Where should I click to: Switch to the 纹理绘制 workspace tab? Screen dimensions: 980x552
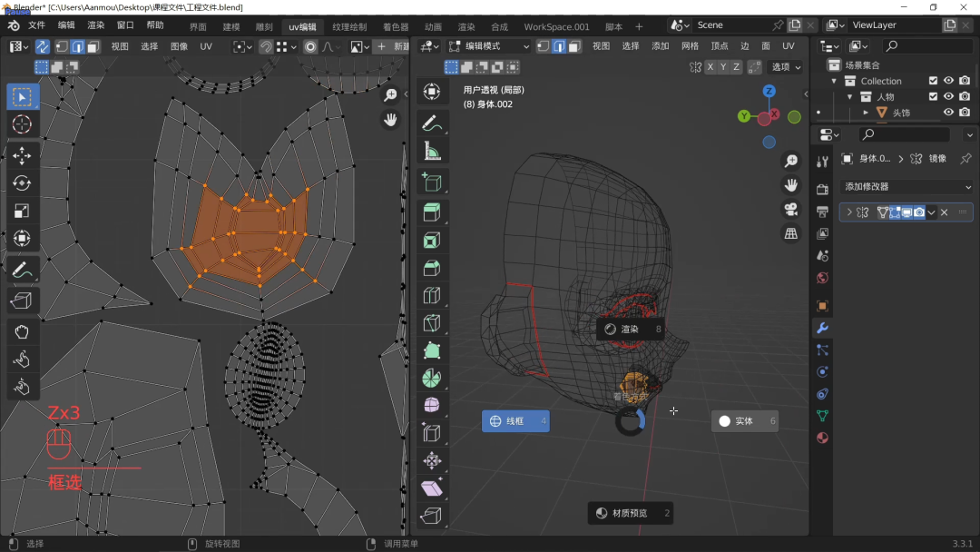[349, 27]
